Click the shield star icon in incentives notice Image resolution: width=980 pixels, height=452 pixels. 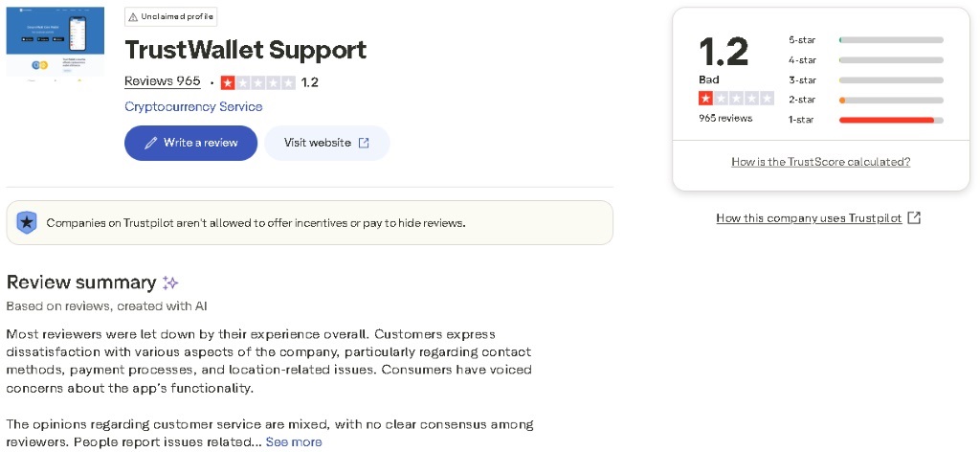coord(27,223)
